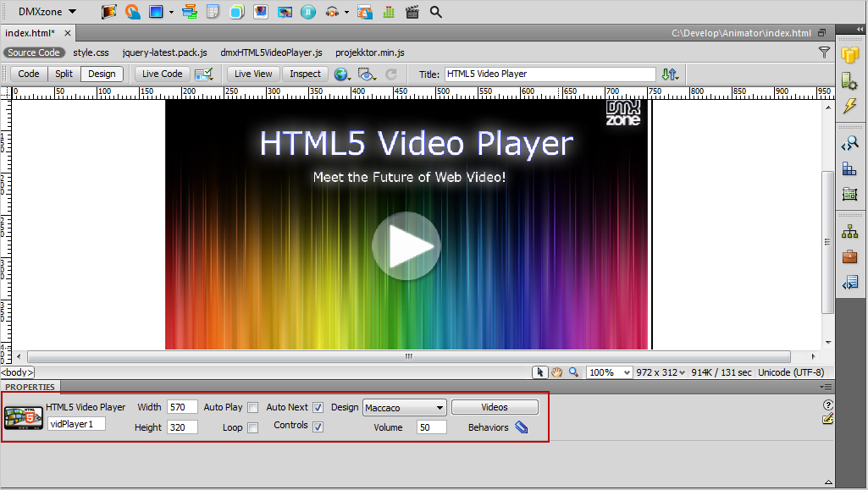The width and height of the screenshot is (868, 490).
Task: Activate the Zoom magnifier tool in status bar
Action: point(573,372)
